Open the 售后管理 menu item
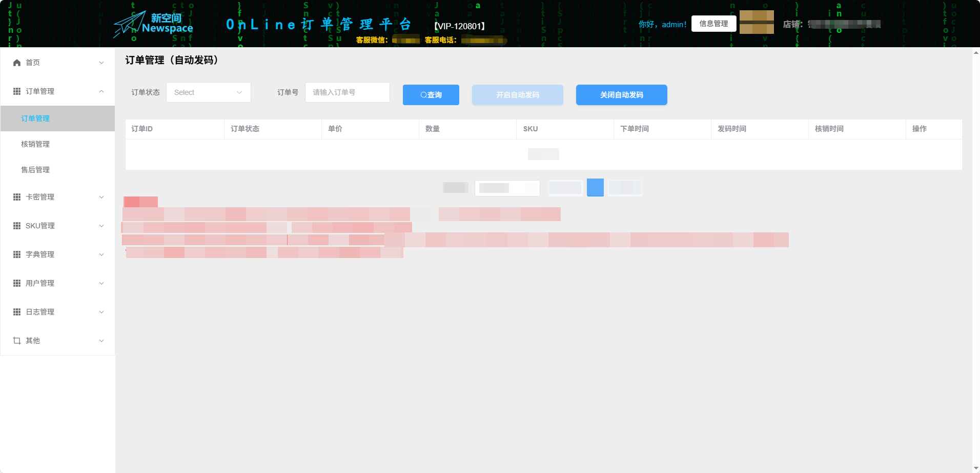The width and height of the screenshot is (980, 473). [x=34, y=170]
